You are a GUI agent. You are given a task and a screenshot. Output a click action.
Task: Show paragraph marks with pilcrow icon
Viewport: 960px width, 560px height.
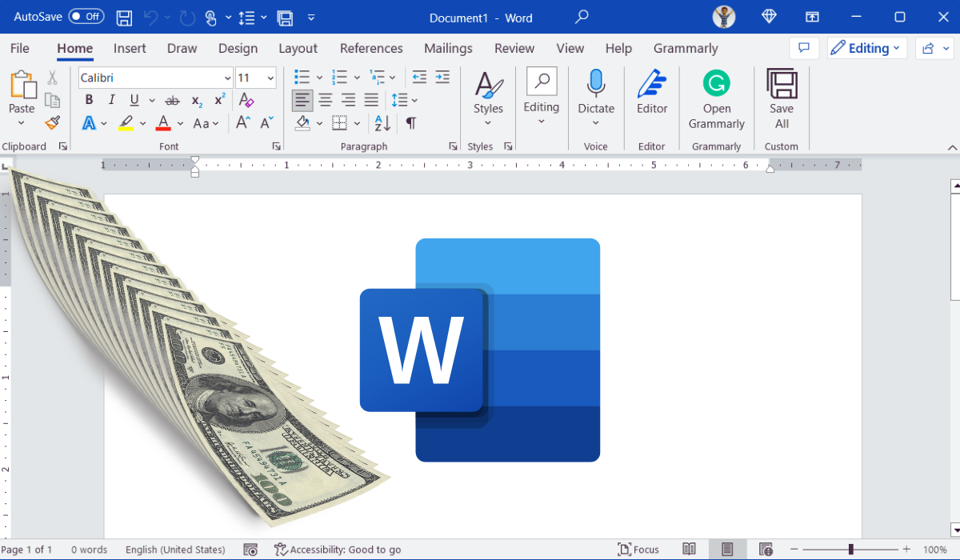410,123
